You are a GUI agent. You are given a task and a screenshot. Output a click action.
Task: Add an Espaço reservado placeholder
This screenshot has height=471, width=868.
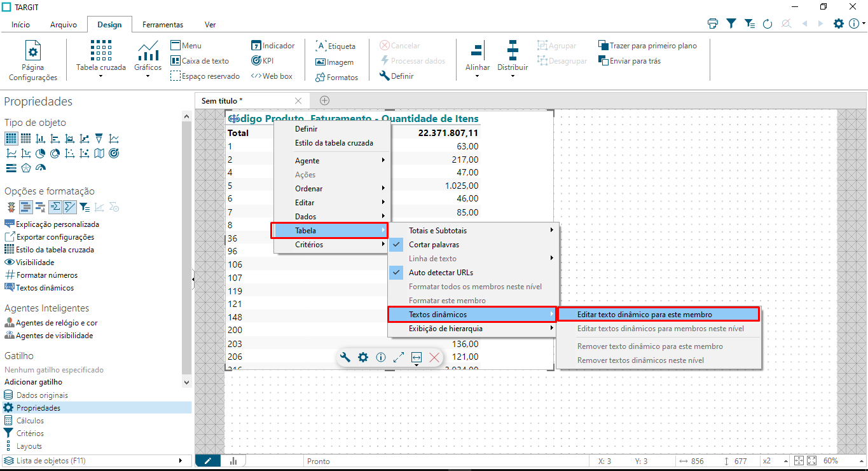(x=205, y=76)
